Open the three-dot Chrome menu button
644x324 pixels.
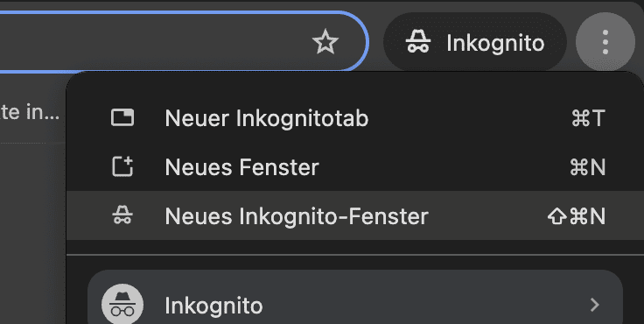click(x=605, y=42)
